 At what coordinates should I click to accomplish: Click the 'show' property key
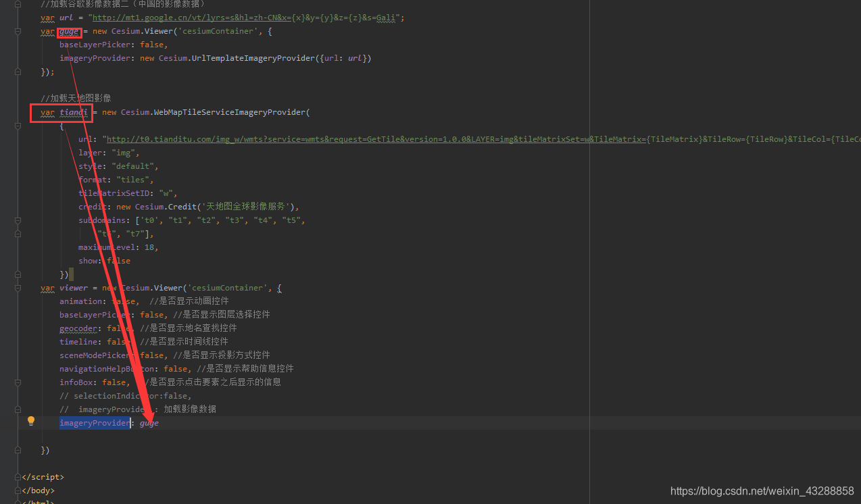coord(88,261)
